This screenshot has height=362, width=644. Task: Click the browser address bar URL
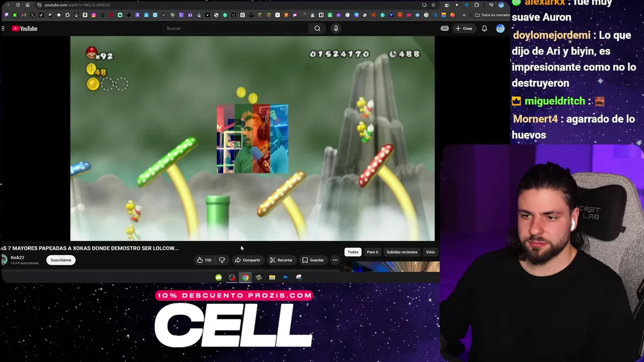point(77,5)
